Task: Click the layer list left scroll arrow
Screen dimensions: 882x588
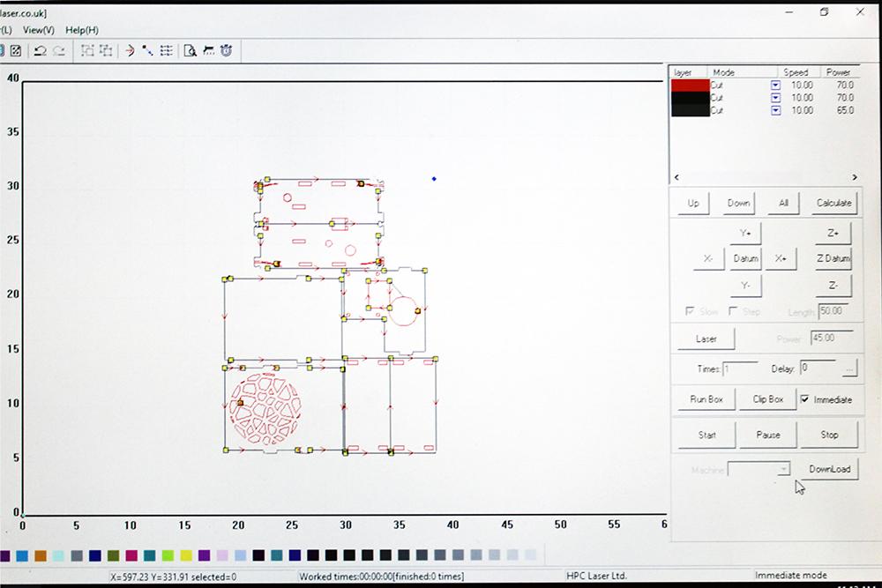Action: coord(676,177)
